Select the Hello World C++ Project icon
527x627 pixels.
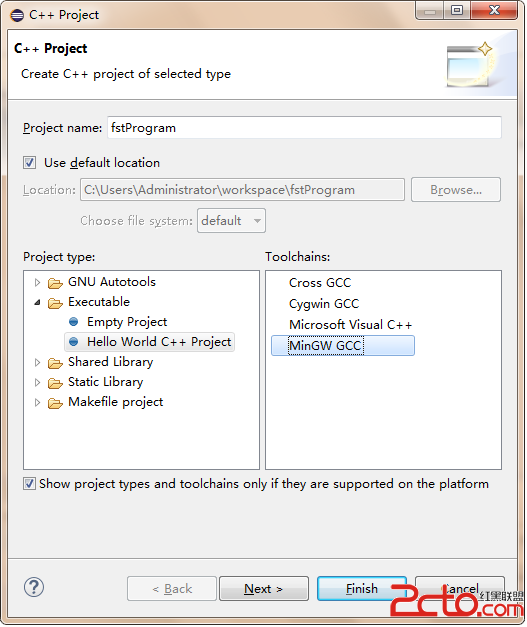74,341
